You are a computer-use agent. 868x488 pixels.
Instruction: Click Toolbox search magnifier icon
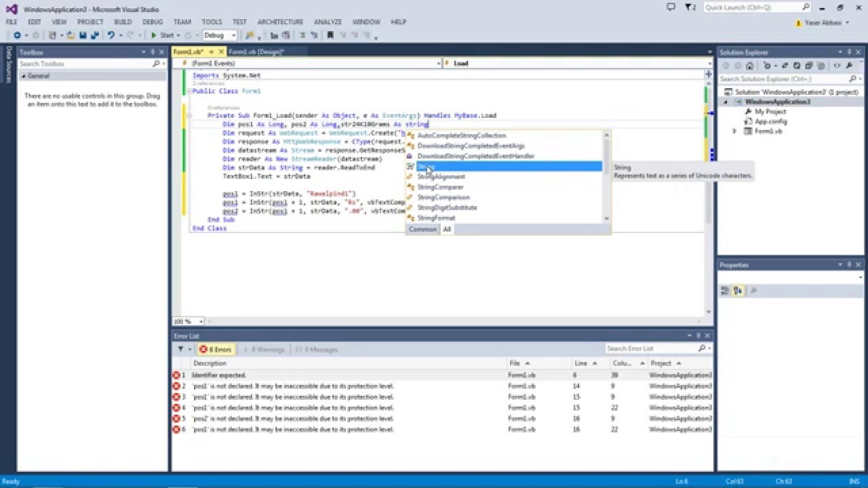pyautogui.click(x=156, y=64)
